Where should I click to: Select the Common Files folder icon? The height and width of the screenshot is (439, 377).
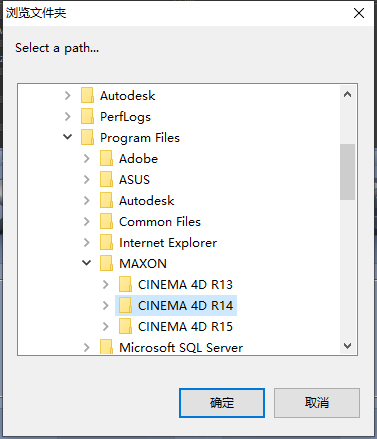pos(106,221)
